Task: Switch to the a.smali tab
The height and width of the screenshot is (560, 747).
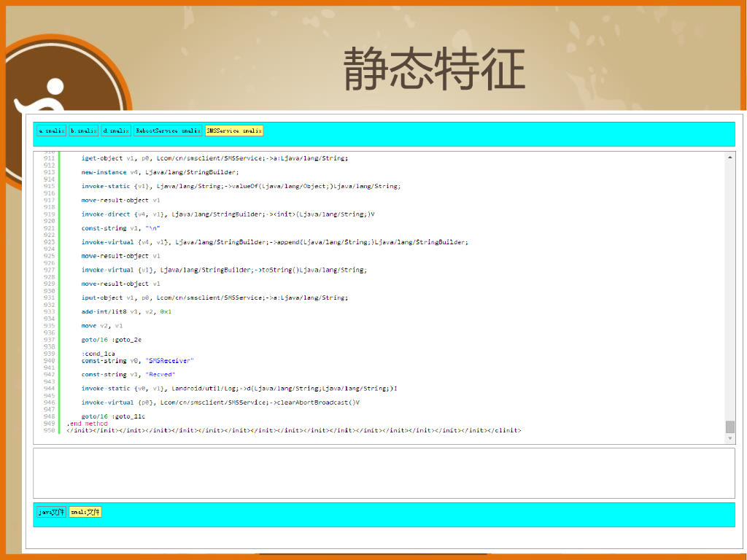Action: coord(50,131)
